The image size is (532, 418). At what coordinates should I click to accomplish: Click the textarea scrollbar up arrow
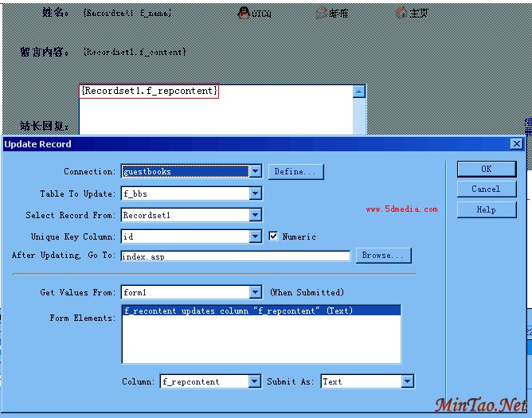click(x=358, y=92)
